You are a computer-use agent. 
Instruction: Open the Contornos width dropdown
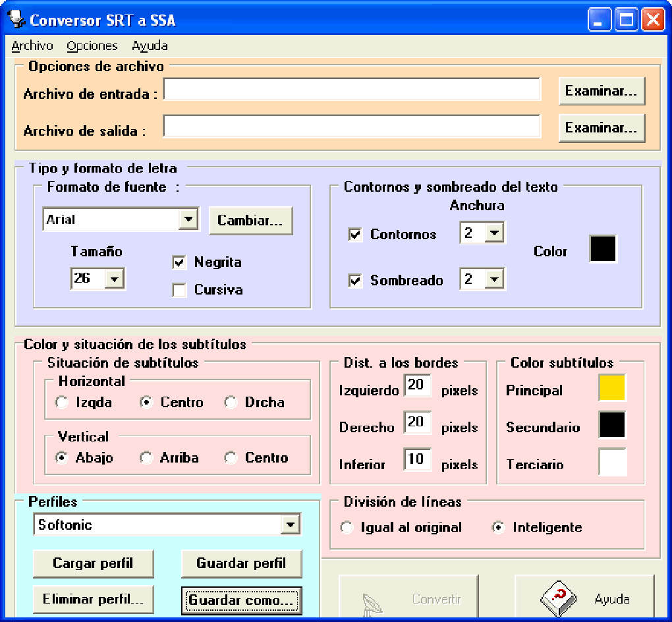coord(495,233)
